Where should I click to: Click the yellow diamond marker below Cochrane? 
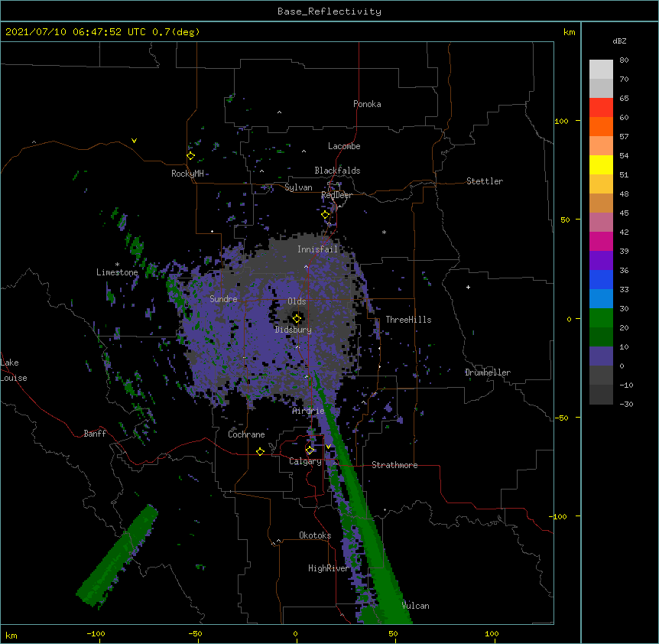(x=260, y=451)
